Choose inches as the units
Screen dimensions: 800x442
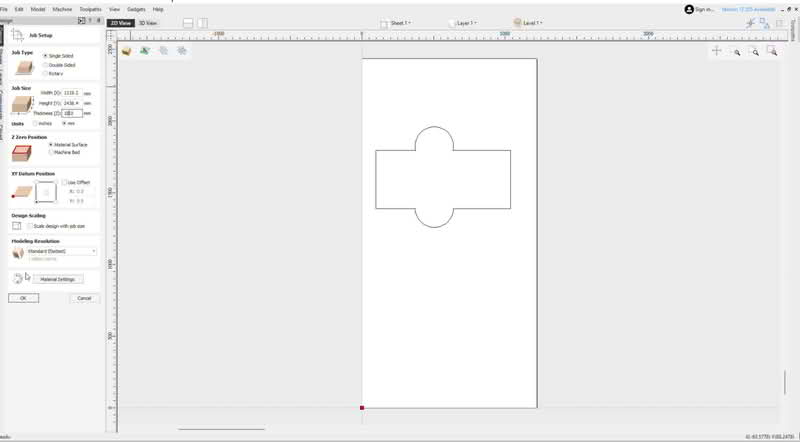(x=36, y=123)
